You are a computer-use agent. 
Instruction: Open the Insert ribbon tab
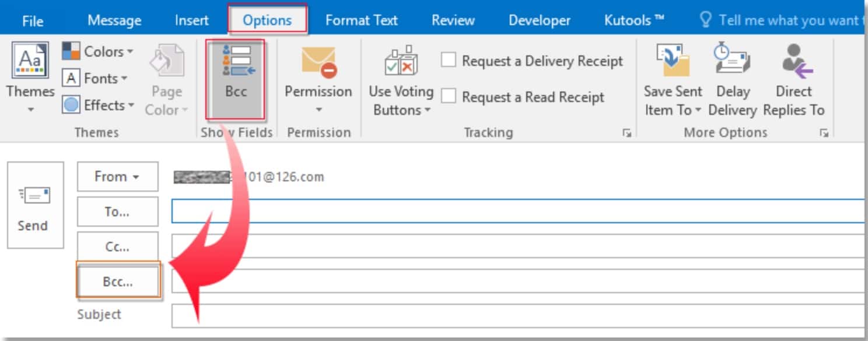coord(191,20)
